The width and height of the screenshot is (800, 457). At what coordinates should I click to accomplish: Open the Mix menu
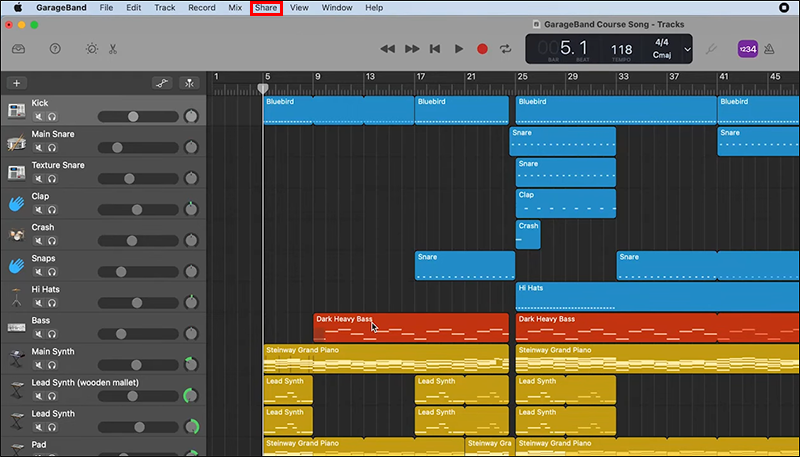pos(235,8)
